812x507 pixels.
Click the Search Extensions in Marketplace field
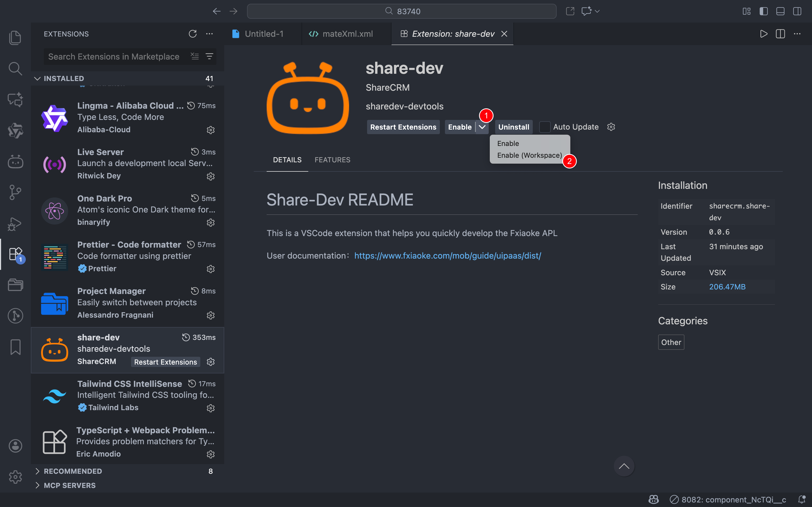(114, 56)
